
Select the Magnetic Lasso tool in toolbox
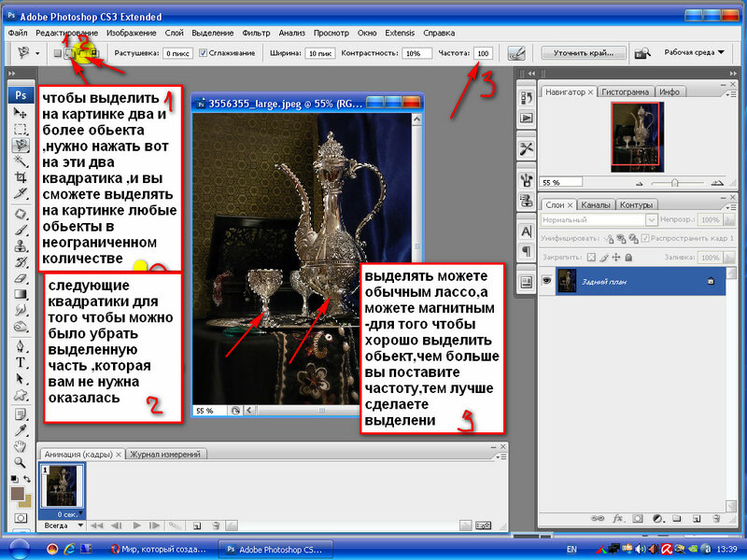click(20, 146)
